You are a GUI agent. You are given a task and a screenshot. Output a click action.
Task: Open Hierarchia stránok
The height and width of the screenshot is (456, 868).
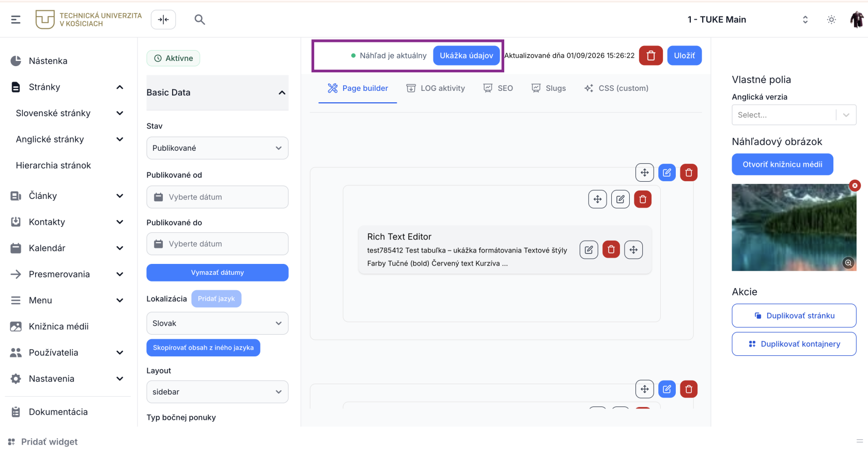tap(53, 165)
